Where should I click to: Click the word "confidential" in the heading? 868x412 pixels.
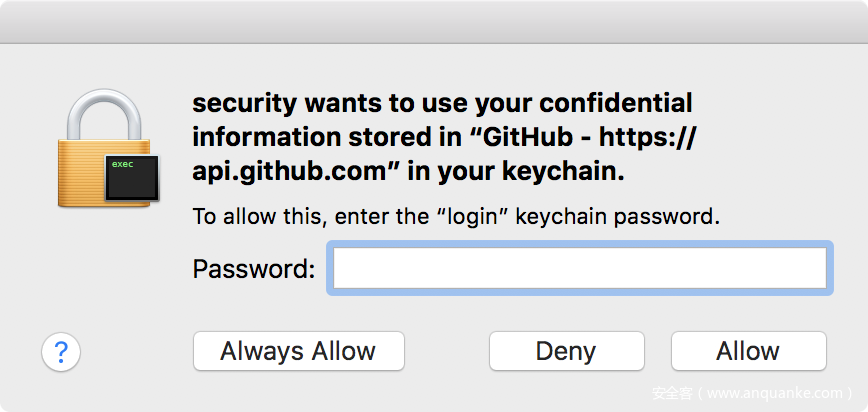613,103
